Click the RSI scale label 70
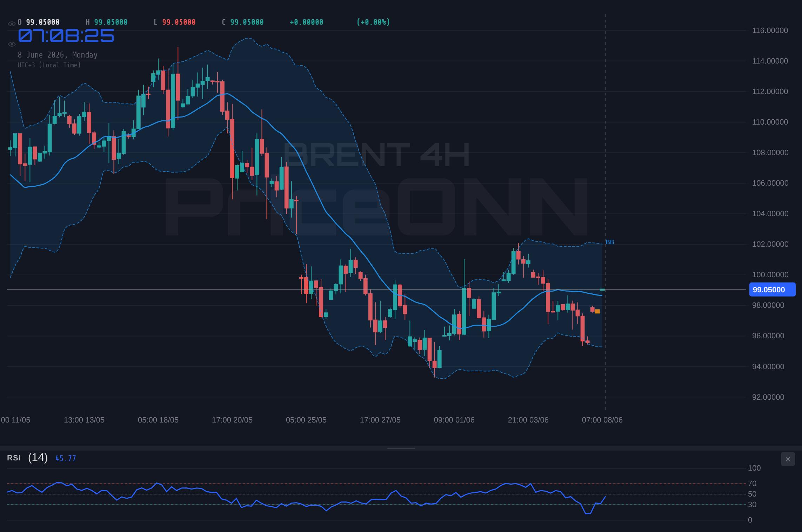Image resolution: width=802 pixels, height=532 pixels. [x=752, y=484]
